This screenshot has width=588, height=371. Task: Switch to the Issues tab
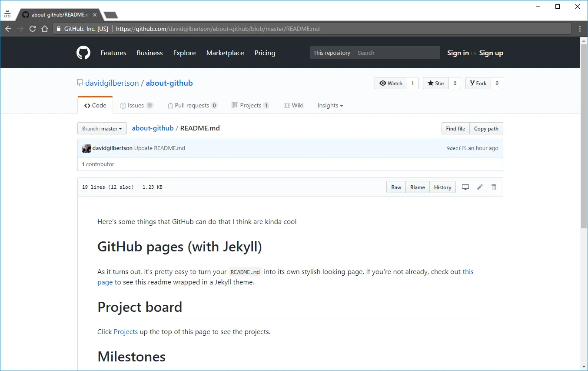[136, 106]
